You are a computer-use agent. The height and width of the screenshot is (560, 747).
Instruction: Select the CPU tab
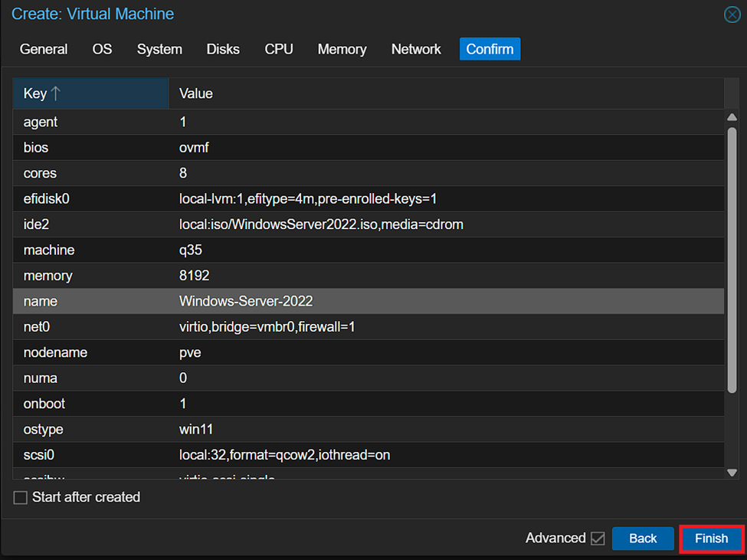click(x=279, y=49)
